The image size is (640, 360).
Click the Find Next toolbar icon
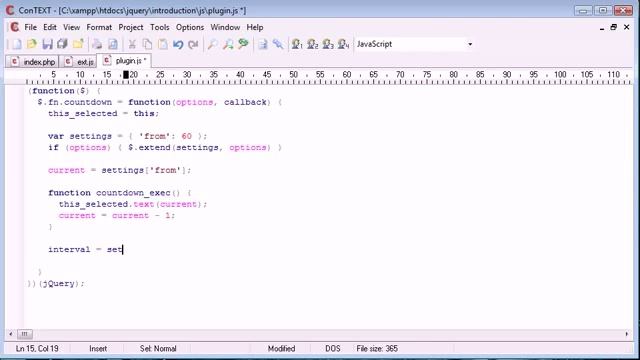pos(228,44)
